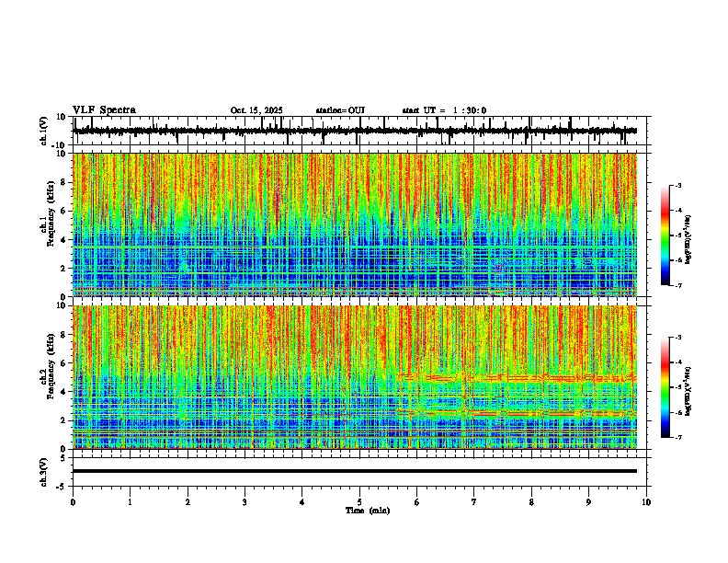Click the "ch.3(V)" axis label
The height and width of the screenshot is (563, 728).
(x=44, y=472)
